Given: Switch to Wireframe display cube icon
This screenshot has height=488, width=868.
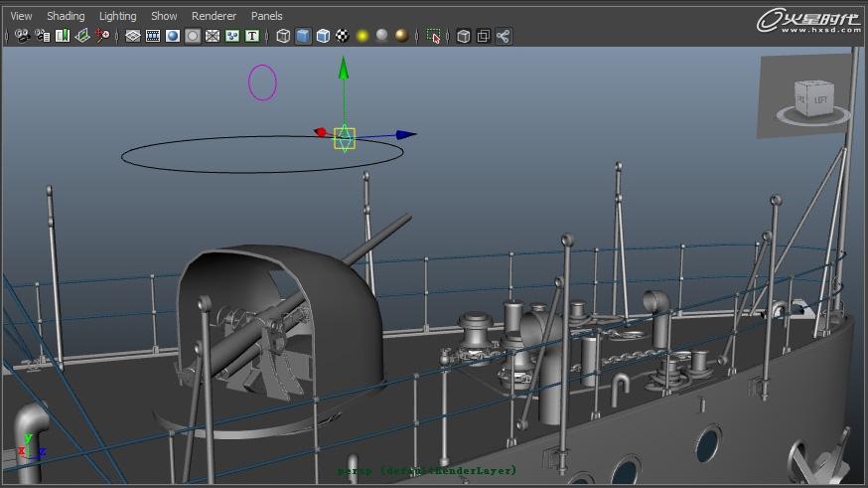Looking at the screenshot, I should coord(283,36).
